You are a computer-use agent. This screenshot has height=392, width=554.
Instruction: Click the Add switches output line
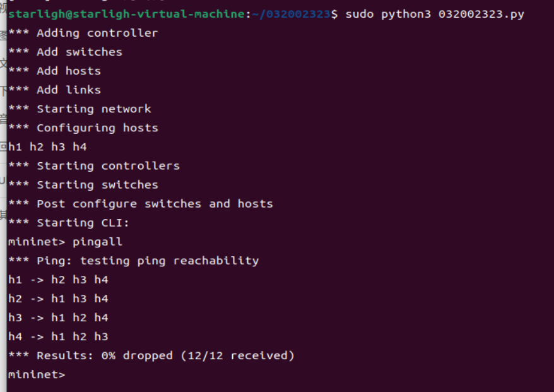(66, 52)
